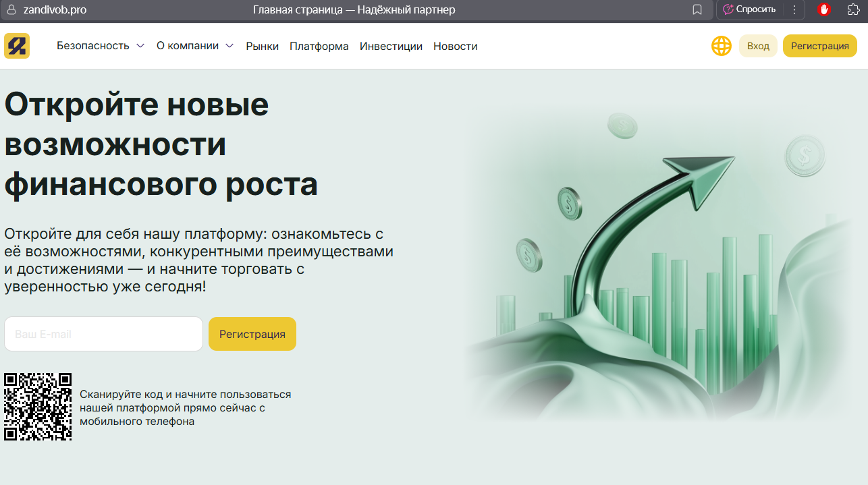Image resolution: width=868 pixels, height=485 pixels.
Task: Expand the О компании dropdown menu
Action: click(195, 46)
